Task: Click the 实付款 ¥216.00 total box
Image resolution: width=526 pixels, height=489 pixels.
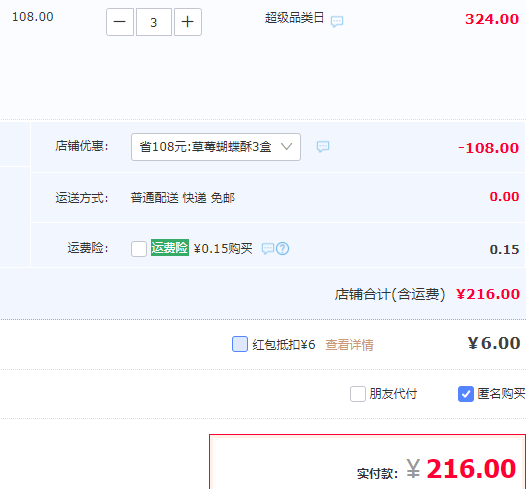Action: coord(367,462)
